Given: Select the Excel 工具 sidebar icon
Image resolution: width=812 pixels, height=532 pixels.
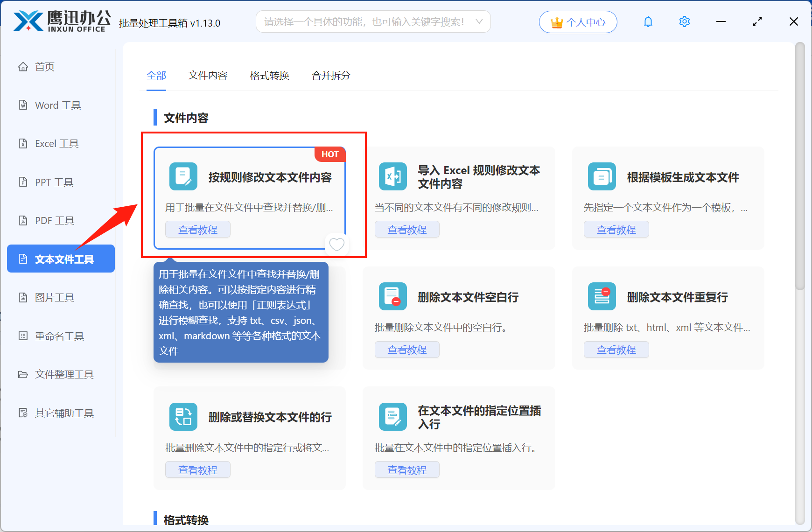Looking at the screenshot, I should pos(56,143).
